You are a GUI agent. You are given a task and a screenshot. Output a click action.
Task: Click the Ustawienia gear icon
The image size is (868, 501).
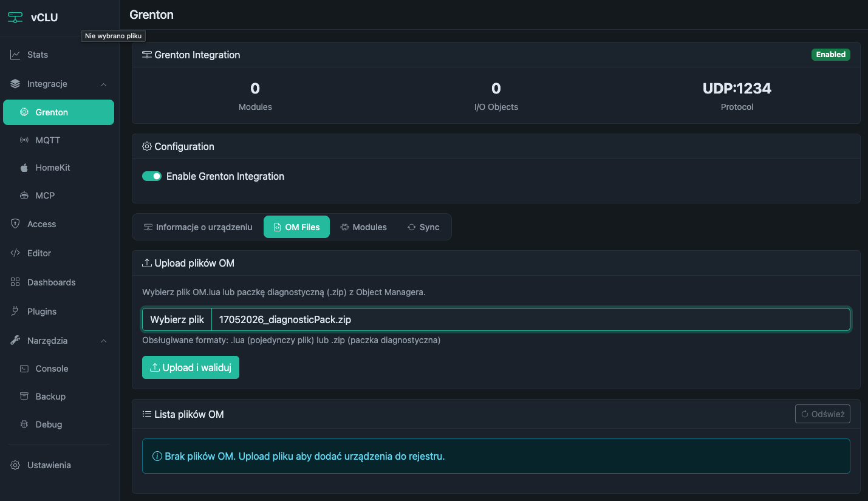point(15,465)
